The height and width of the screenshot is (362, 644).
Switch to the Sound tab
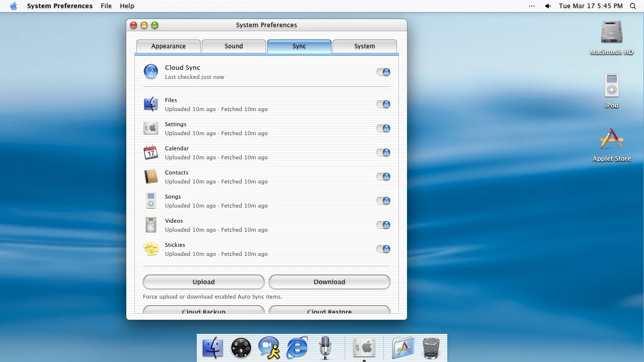click(x=234, y=46)
